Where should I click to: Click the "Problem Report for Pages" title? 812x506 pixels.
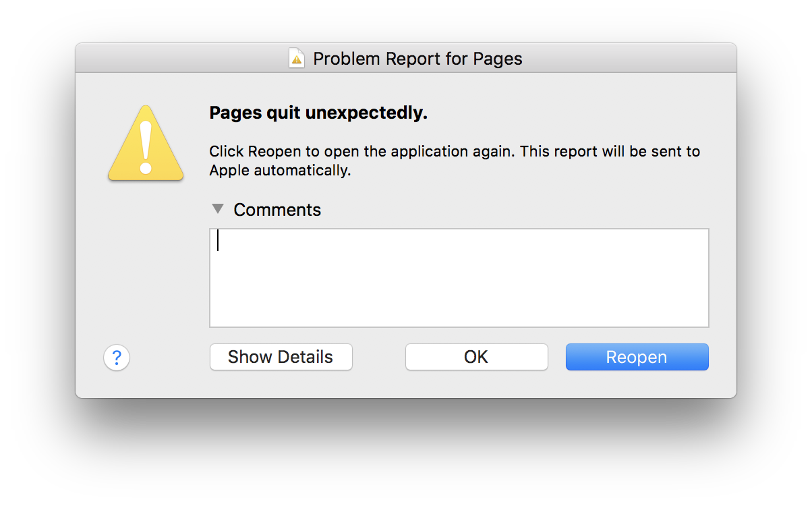(x=417, y=59)
